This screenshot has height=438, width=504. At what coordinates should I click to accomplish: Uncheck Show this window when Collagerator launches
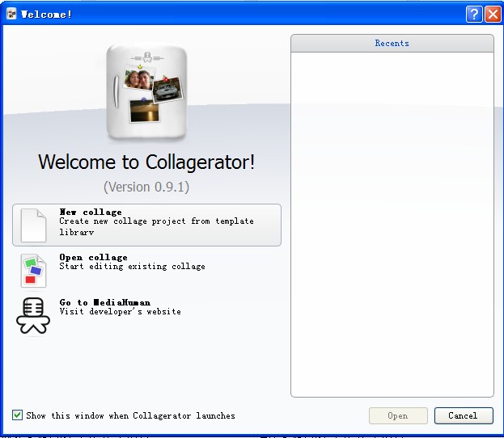pyautogui.click(x=17, y=415)
